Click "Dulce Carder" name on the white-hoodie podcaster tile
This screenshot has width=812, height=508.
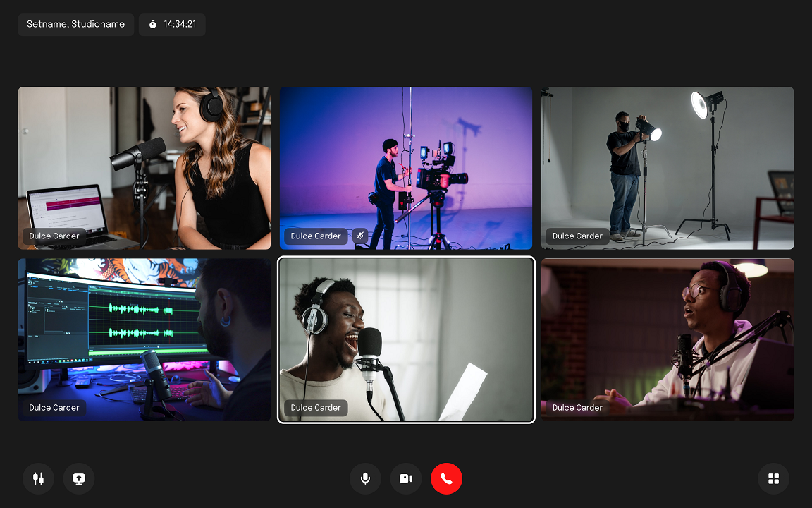(577, 408)
